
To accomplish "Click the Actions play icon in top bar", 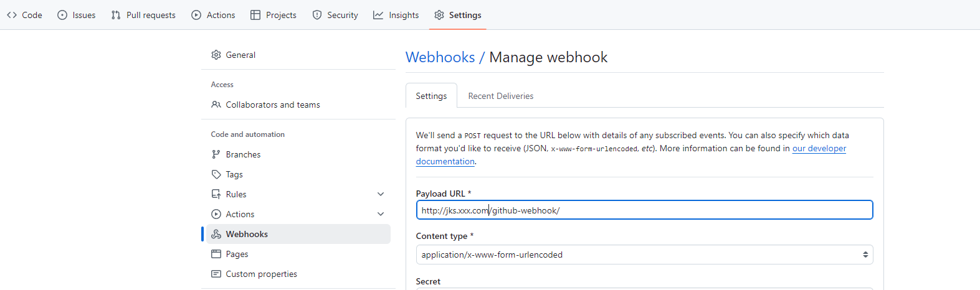I will pos(196,15).
